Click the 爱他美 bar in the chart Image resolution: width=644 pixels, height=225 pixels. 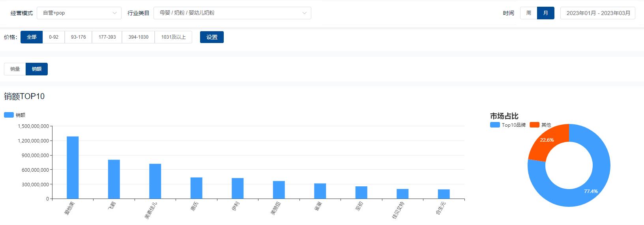[73, 167]
